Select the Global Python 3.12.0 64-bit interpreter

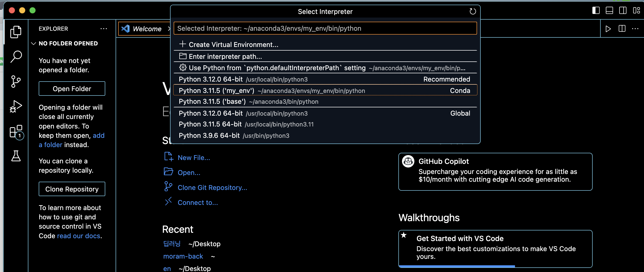tap(325, 113)
